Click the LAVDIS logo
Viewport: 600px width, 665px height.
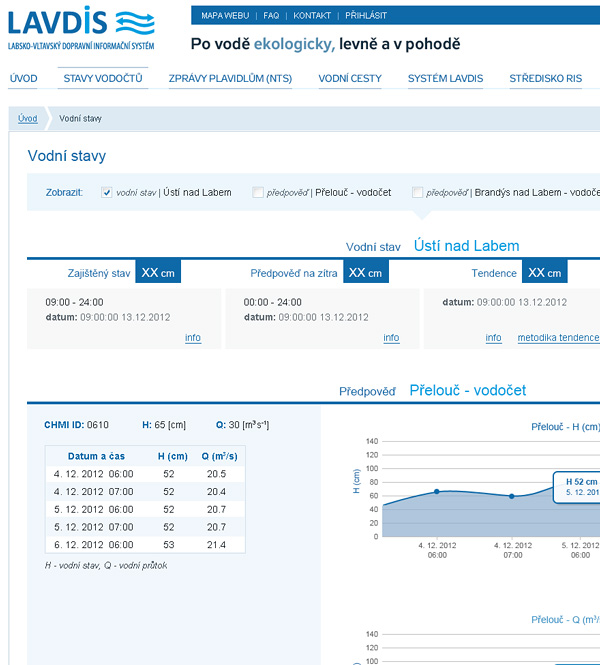tap(81, 28)
